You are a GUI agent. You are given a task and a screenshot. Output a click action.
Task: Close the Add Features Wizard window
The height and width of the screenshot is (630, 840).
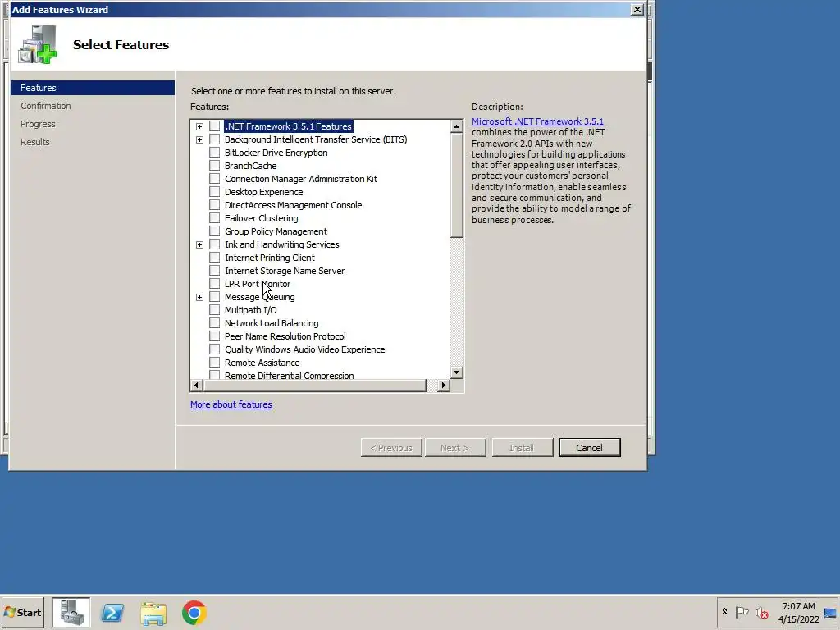point(637,9)
